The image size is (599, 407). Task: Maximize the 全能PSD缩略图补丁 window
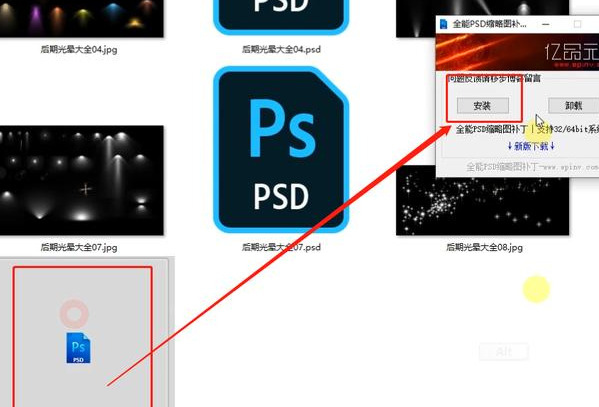(x=578, y=24)
